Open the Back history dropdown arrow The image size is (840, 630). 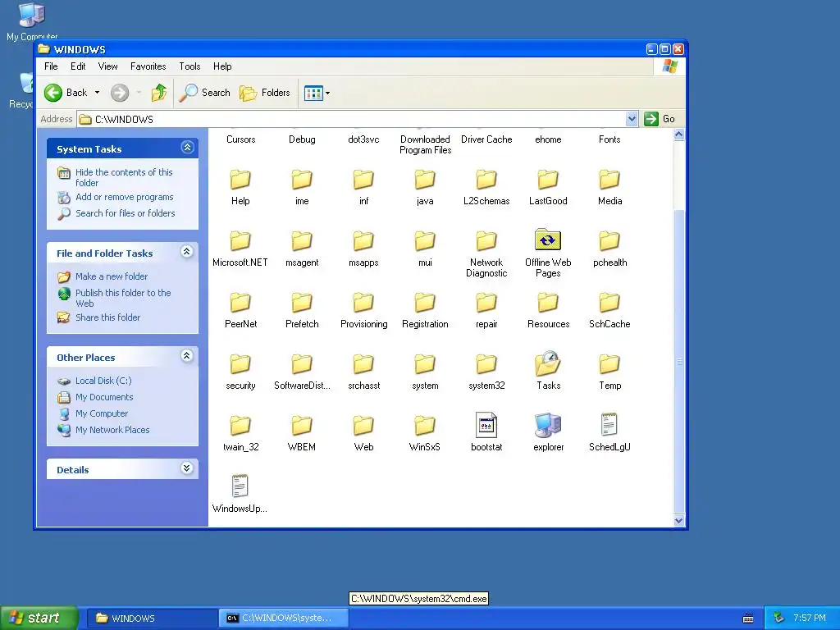click(x=97, y=93)
